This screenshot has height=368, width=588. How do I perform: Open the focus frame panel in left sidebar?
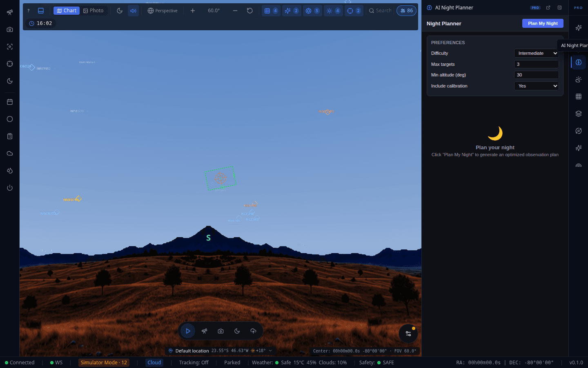coord(10,47)
